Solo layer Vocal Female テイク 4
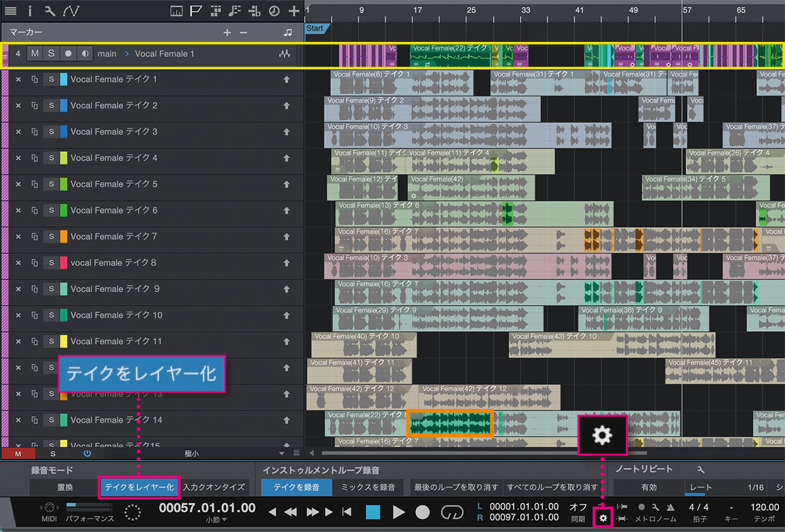785x532 pixels. coord(50,158)
